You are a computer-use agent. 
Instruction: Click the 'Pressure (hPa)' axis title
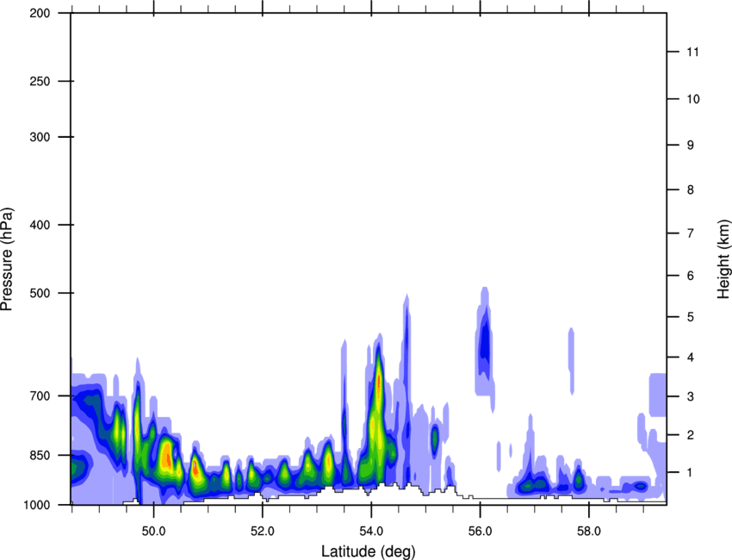pos(7,259)
